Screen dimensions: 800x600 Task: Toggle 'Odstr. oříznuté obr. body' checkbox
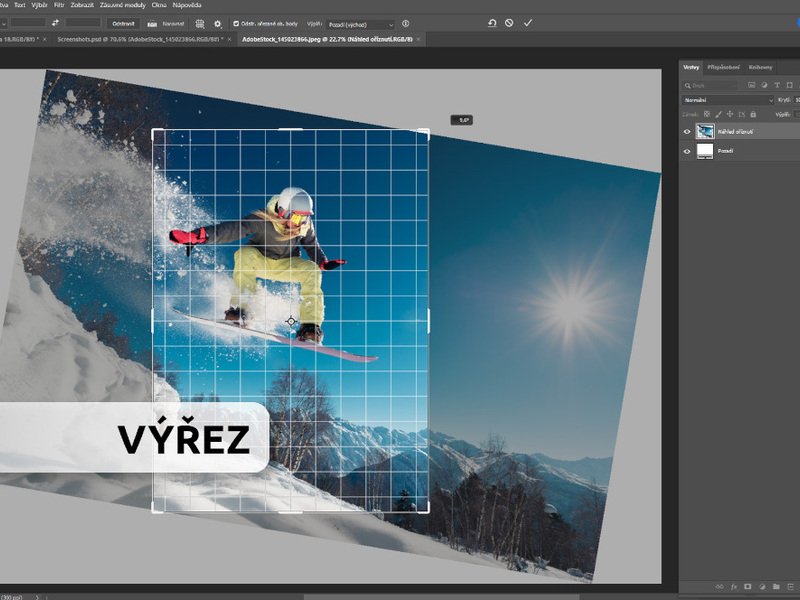tap(236, 23)
